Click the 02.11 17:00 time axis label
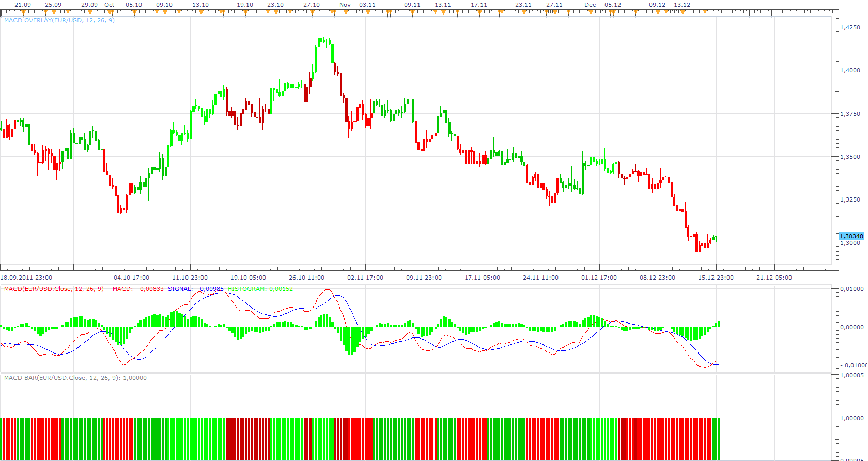Screen dimensions: 868x461 [365, 278]
